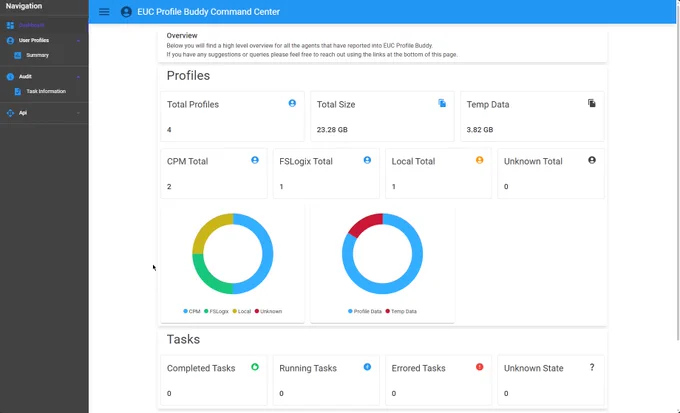Click the Total Size files icon
The image size is (680, 413).
pyautogui.click(x=442, y=103)
